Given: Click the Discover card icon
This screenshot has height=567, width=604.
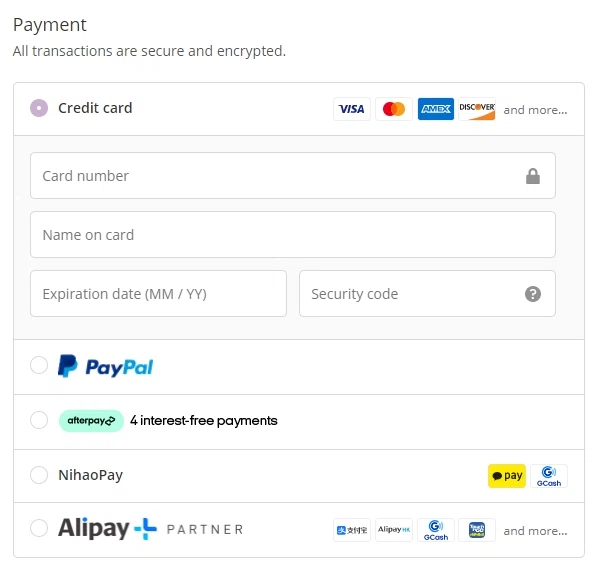Looking at the screenshot, I should click(x=477, y=109).
